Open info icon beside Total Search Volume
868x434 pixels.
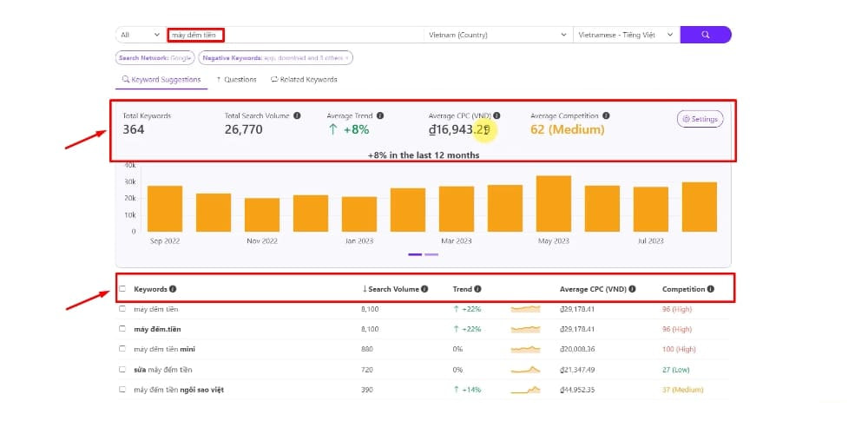pos(297,116)
